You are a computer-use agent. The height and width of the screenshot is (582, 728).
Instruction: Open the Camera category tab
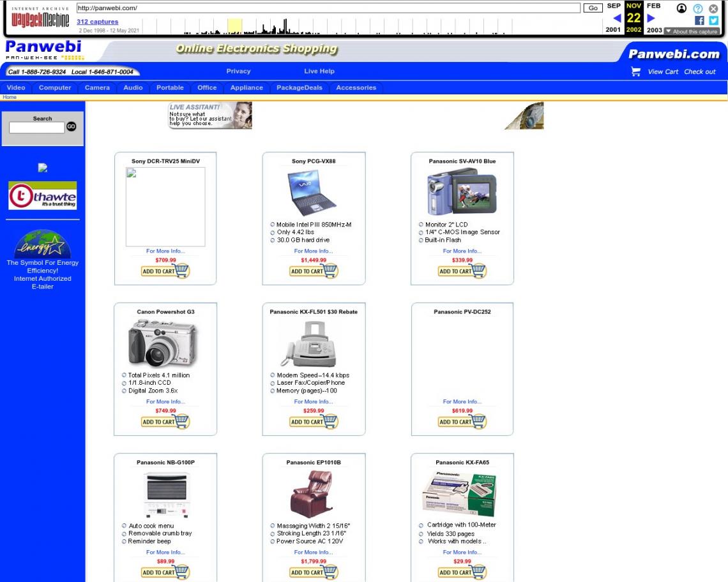tap(97, 87)
